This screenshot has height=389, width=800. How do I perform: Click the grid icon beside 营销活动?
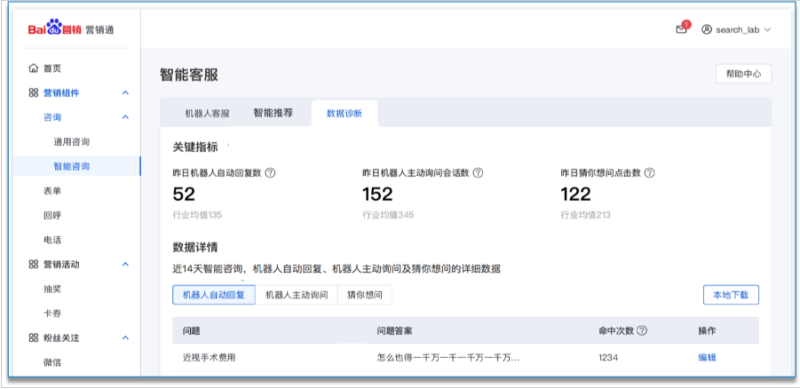coord(34,264)
